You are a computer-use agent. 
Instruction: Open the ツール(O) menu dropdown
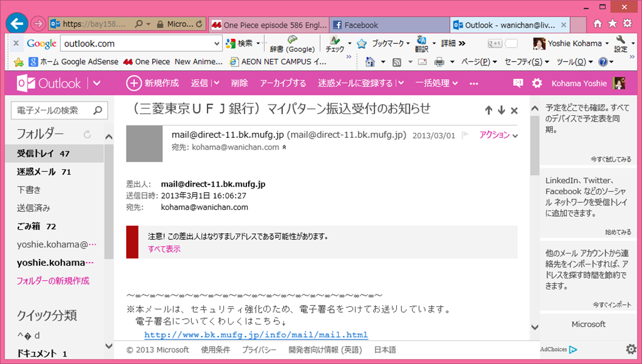pyautogui.click(x=574, y=62)
